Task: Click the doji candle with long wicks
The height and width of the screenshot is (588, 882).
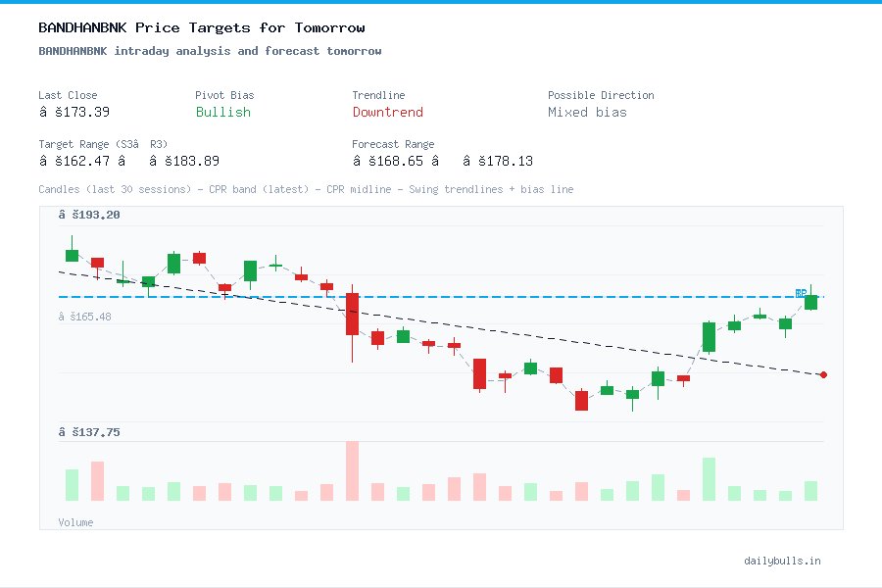Action: (x=275, y=267)
